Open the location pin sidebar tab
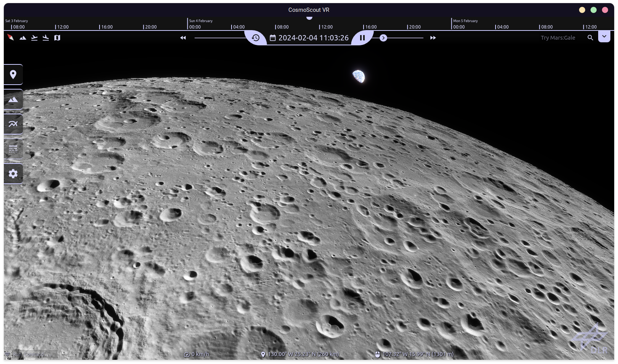This screenshot has height=364, width=618. tap(13, 75)
